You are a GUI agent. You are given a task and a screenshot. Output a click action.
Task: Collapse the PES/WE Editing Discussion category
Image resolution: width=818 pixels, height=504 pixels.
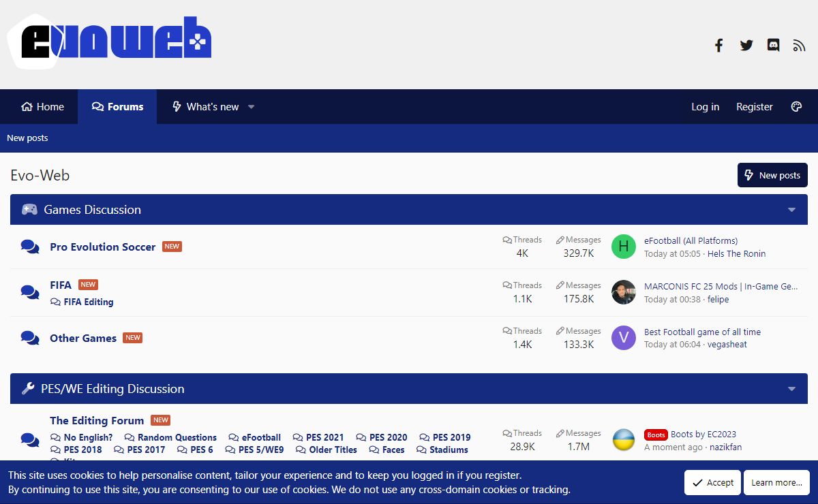[x=792, y=389]
